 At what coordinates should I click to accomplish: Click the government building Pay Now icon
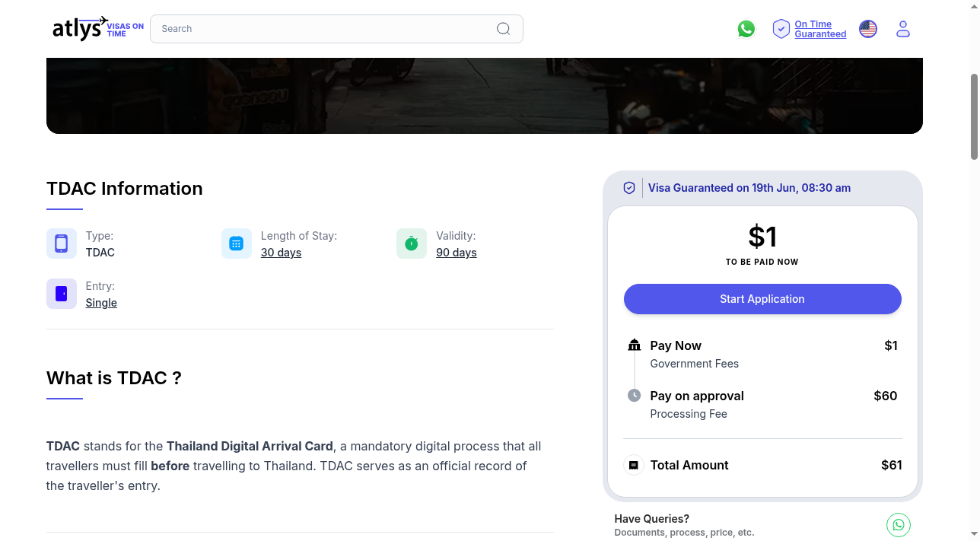pyautogui.click(x=635, y=345)
